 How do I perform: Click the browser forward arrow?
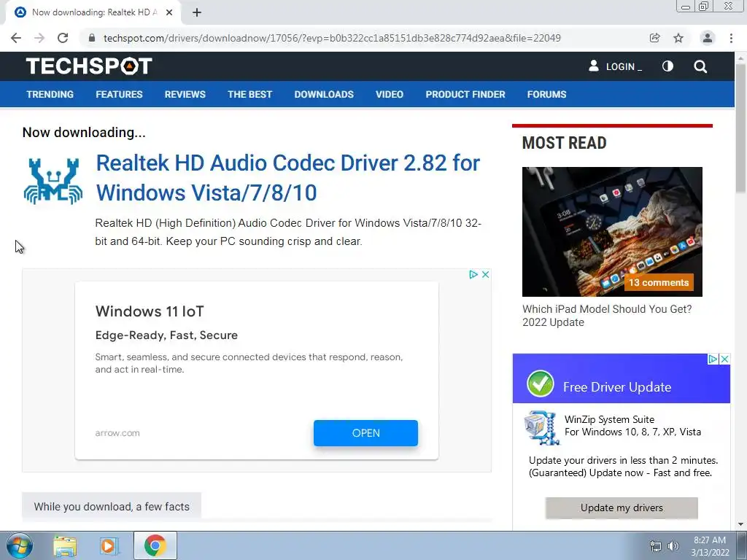tap(39, 38)
